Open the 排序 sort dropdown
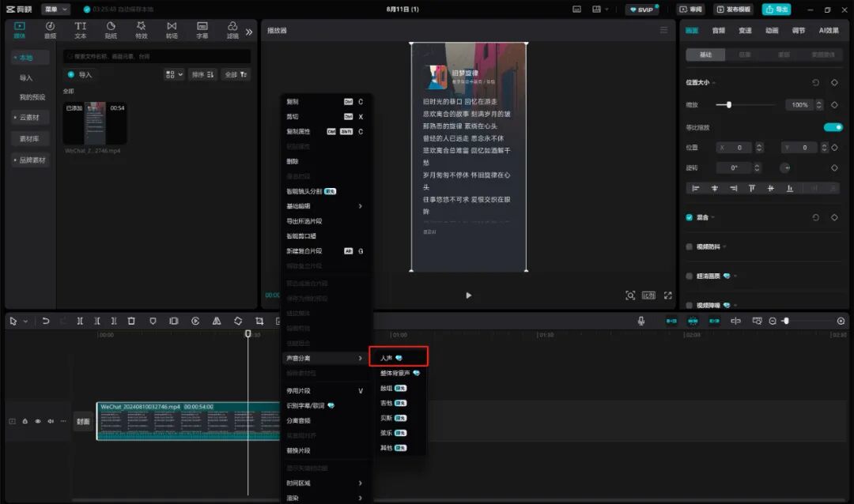 (x=202, y=74)
